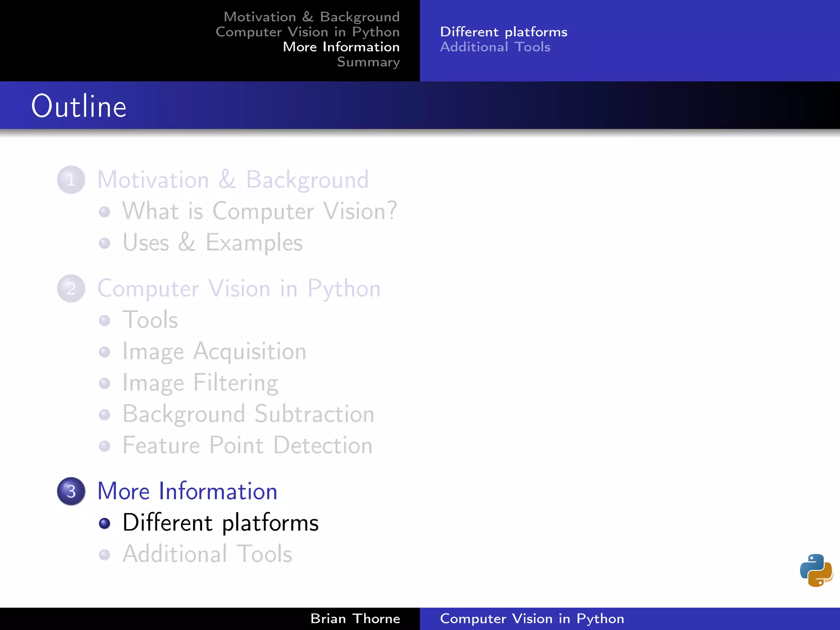
Task: Open 'What is Computer Vision?' outline entry
Action: point(260,211)
